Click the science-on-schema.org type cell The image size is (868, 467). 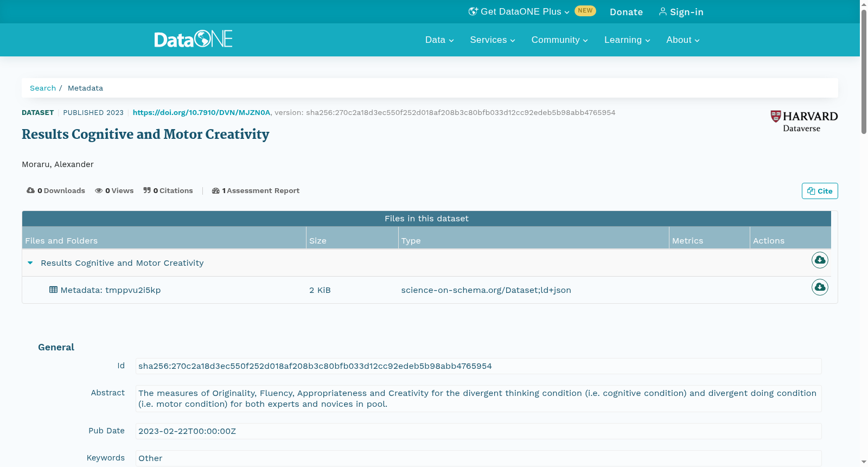coord(486,290)
